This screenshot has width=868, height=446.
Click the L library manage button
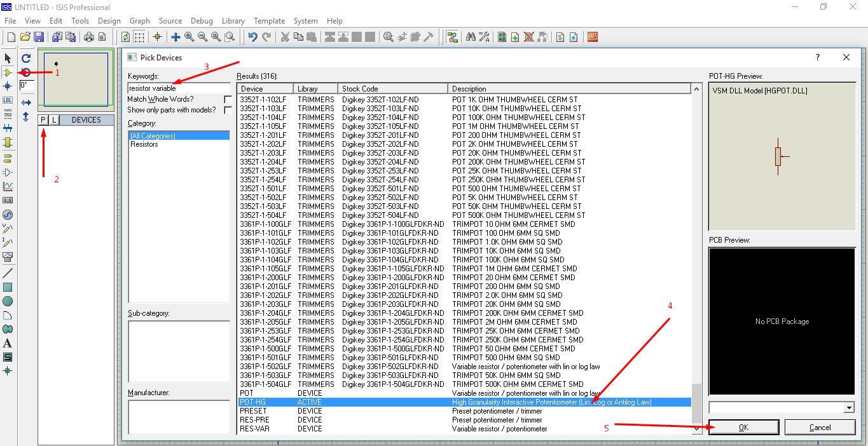[x=54, y=120]
